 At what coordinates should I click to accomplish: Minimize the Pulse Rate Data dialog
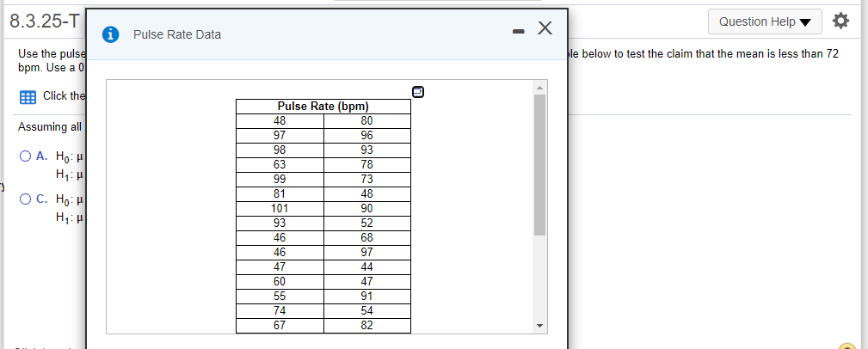tap(518, 32)
